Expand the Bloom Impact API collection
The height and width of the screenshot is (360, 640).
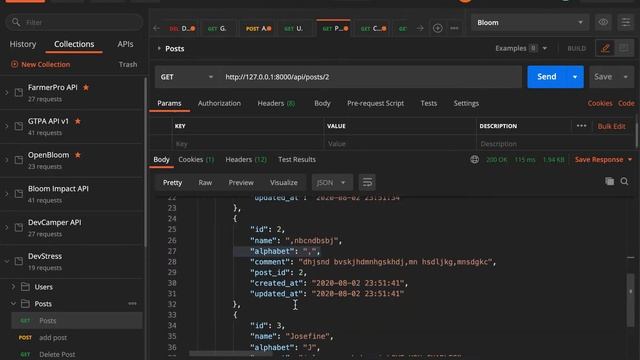(7, 194)
